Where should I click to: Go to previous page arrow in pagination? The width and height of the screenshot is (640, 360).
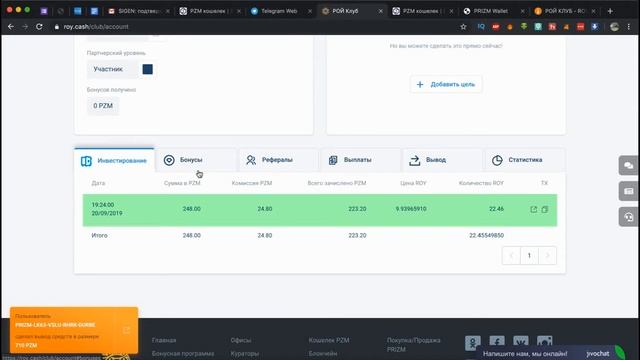pyautogui.click(x=511, y=256)
